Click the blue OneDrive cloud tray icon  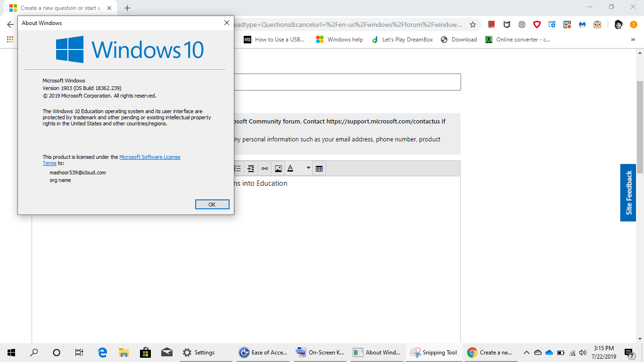549,353
